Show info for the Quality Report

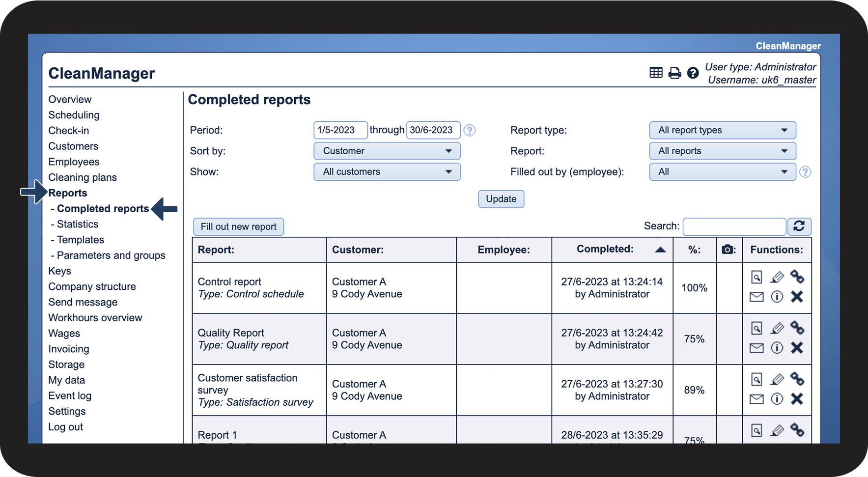pyautogui.click(x=777, y=348)
